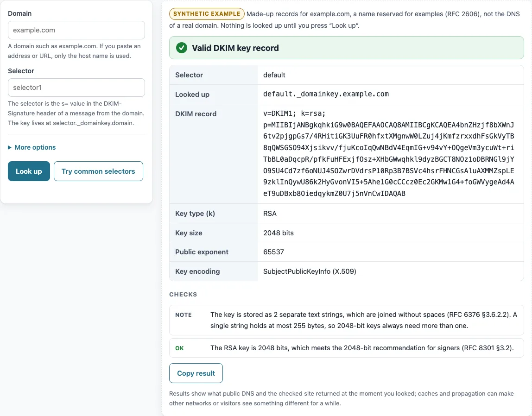Image resolution: width=532 pixels, height=416 pixels.
Task: Click the 'v=DKIM1; k=rsa;' line
Action: pyautogui.click(x=294, y=113)
